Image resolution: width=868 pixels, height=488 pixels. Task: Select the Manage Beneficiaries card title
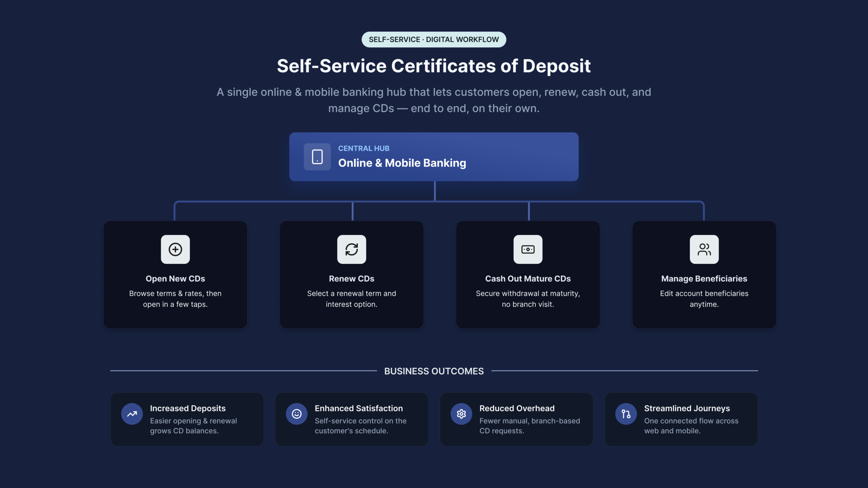pos(704,279)
